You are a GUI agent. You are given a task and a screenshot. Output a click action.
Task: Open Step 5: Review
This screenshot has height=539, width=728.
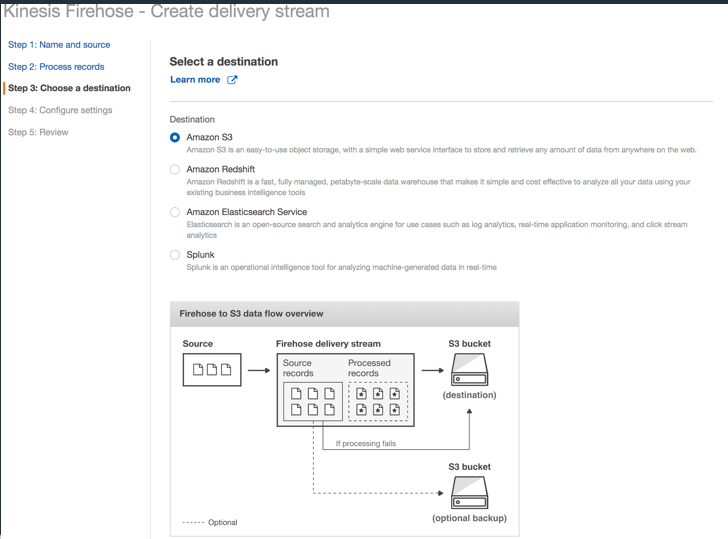click(x=38, y=132)
